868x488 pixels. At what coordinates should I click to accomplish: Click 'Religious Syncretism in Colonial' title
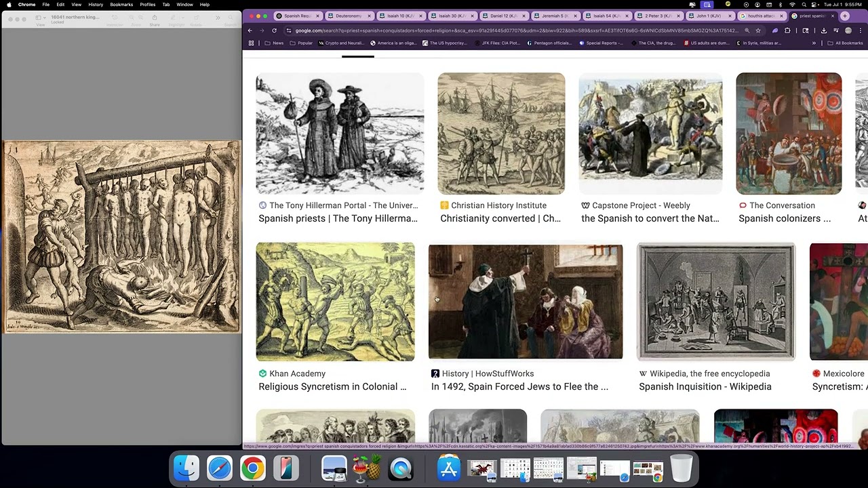coord(332,386)
